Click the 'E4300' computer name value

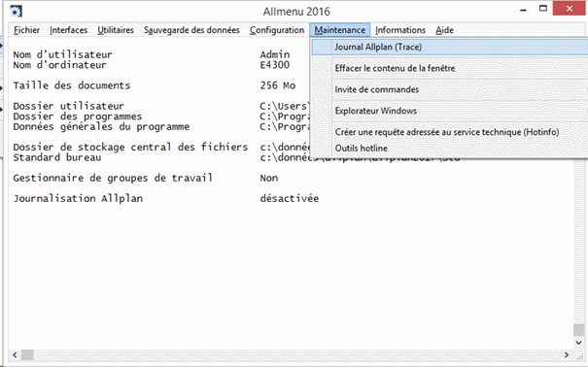(275, 65)
